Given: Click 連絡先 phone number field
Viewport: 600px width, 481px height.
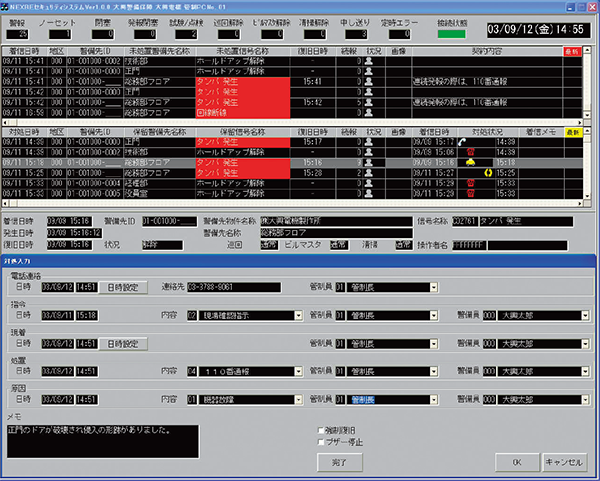Looking at the screenshot, I should (x=234, y=287).
